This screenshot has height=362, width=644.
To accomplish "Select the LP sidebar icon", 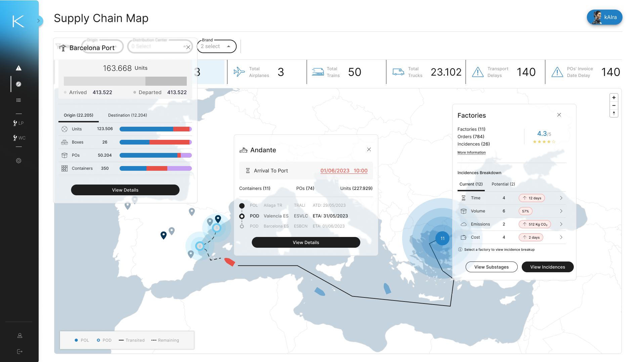I will coord(18,123).
